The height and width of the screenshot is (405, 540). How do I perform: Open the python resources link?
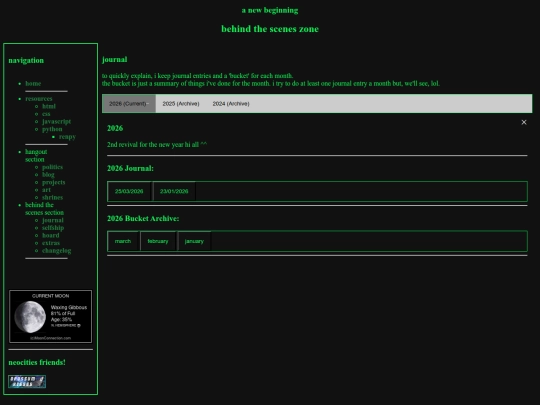click(52, 129)
